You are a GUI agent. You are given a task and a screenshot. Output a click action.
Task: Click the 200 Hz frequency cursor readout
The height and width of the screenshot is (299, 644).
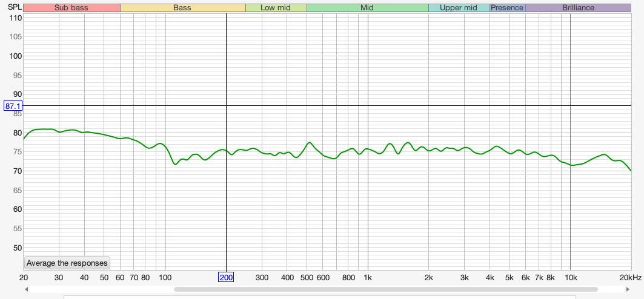click(226, 278)
